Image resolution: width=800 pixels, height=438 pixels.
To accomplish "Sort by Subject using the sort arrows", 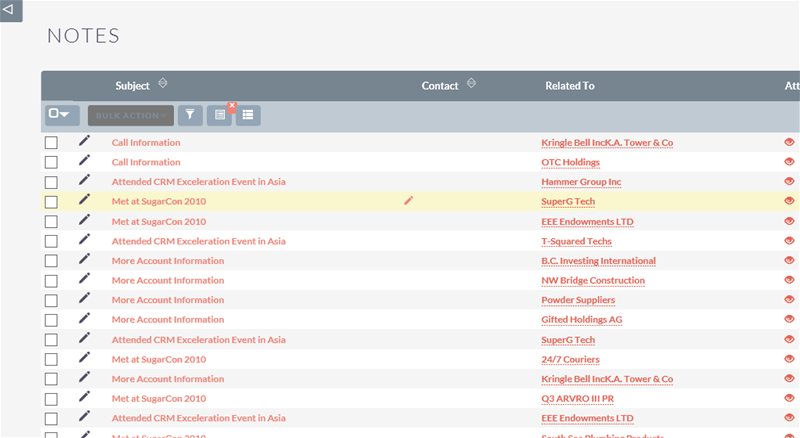I will (163, 84).
